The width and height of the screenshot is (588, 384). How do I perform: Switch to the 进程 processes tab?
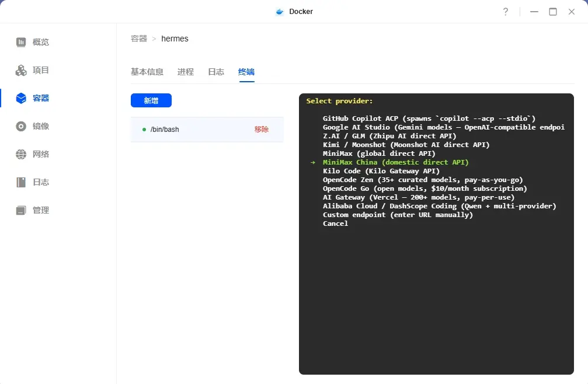click(185, 72)
